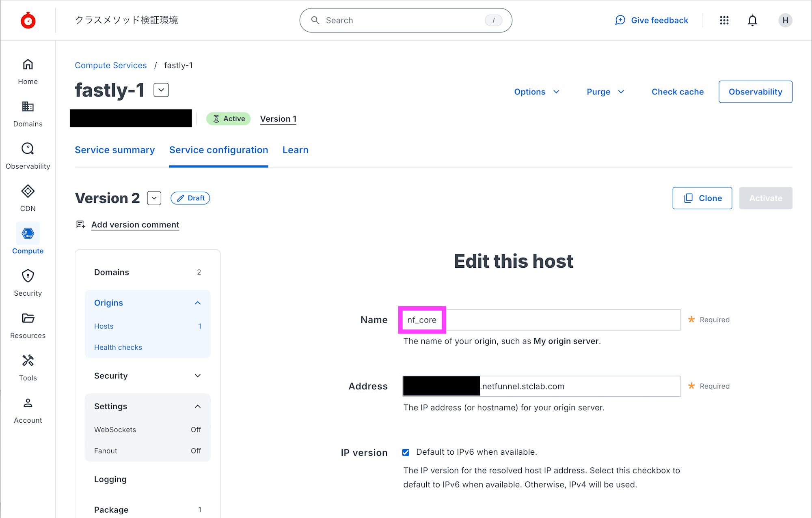The image size is (812, 518).
Task: Open the apps grid icon
Action: [x=724, y=20]
